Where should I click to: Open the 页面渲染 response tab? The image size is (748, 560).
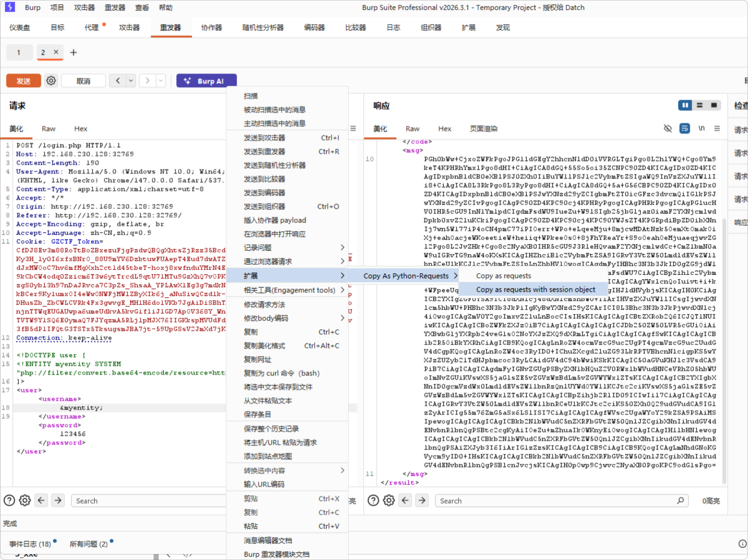(484, 129)
